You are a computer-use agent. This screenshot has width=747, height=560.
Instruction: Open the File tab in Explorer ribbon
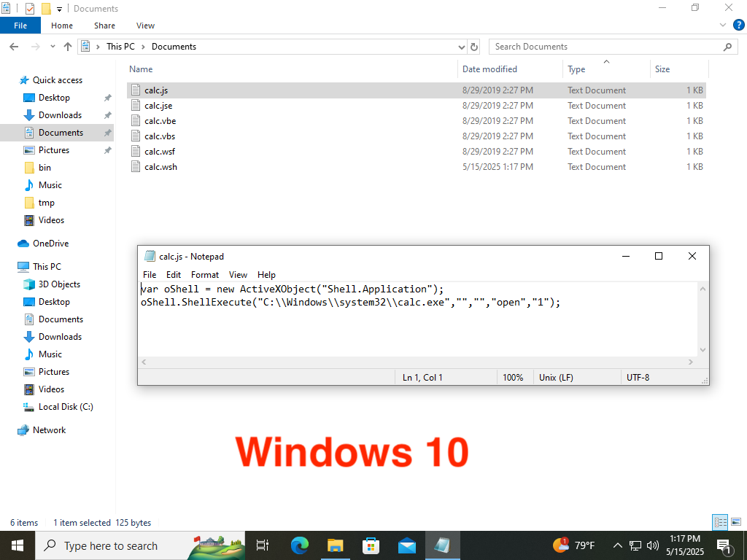[x=20, y=26]
